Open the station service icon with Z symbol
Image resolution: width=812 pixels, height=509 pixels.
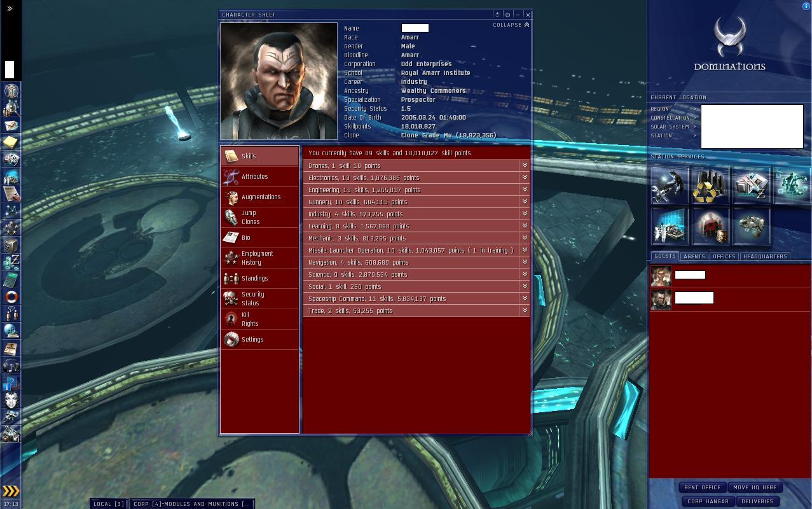[752, 185]
